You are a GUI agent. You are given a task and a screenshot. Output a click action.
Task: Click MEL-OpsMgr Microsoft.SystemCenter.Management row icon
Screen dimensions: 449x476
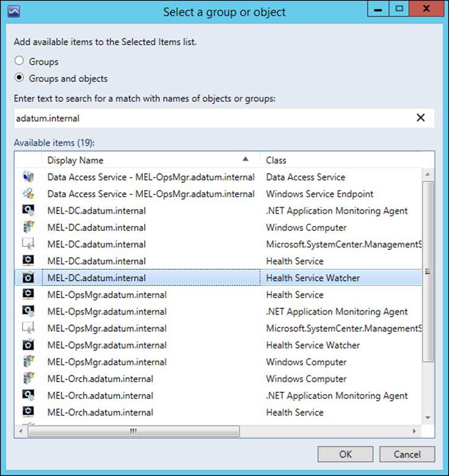28,328
